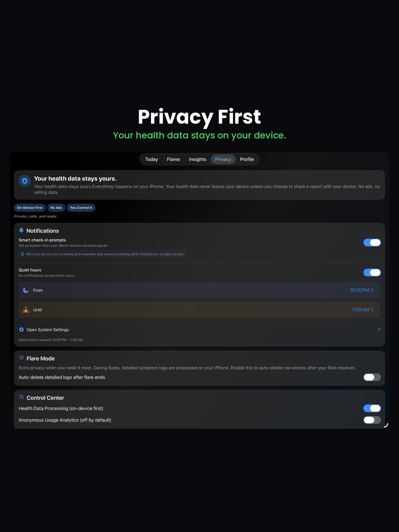Open the 10:00 PM From time picker

coord(361,290)
